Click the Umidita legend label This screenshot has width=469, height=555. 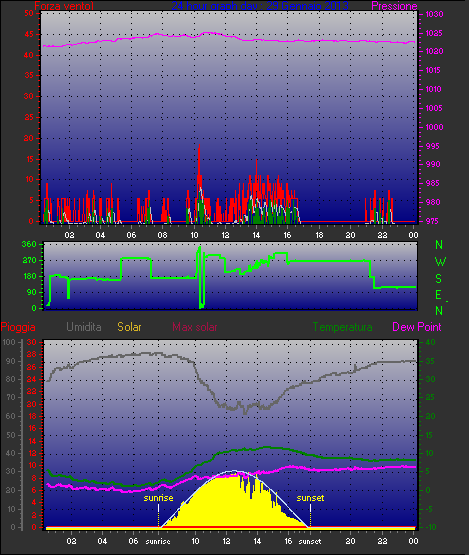pos(84,327)
